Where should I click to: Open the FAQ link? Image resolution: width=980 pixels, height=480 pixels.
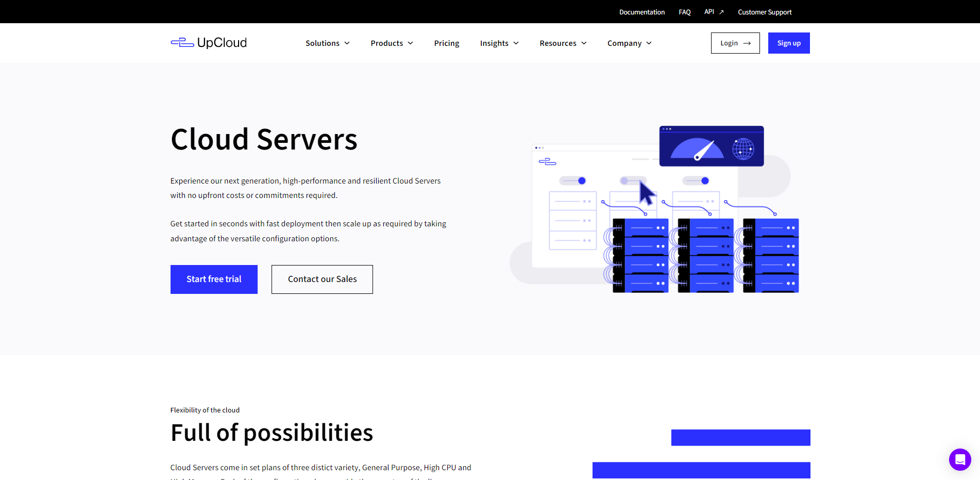coord(685,12)
